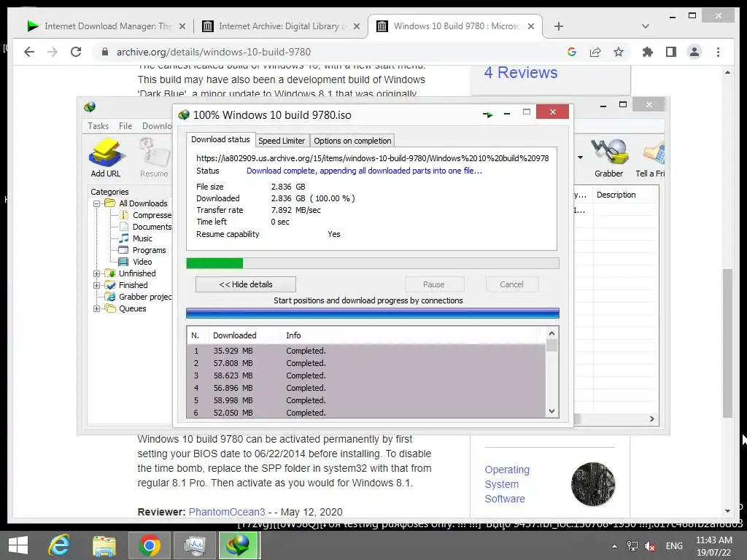Screen dimensions: 747x560
Task: Open the Grabber tool in IDM toolbar
Action: pos(608,157)
